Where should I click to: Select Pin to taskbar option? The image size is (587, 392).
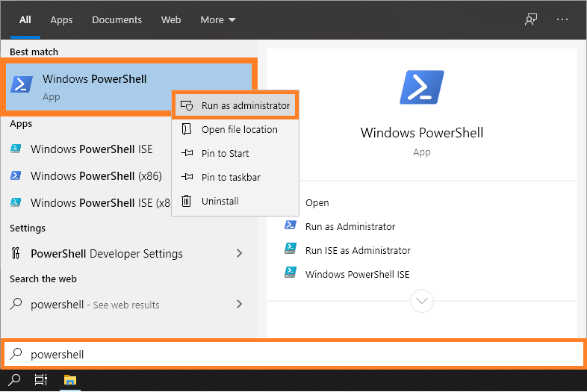231,178
